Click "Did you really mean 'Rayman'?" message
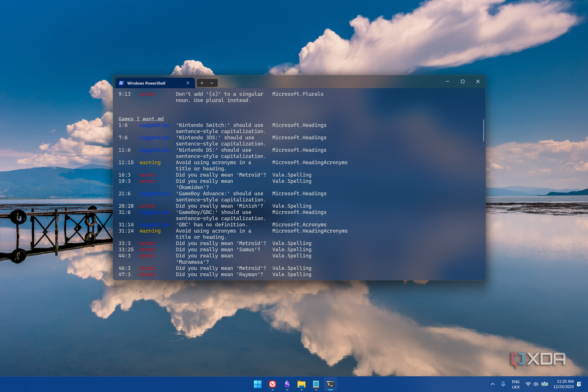 click(220, 274)
